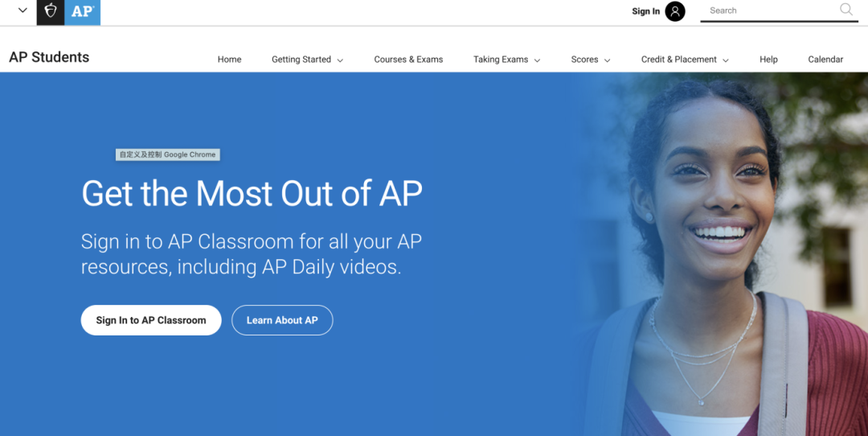The height and width of the screenshot is (436, 868).
Task: Expand the Scores dropdown arrow
Action: point(608,60)
